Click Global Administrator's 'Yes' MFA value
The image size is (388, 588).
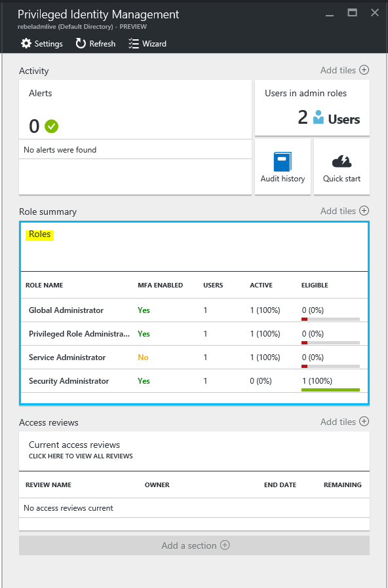pos(144,310)
